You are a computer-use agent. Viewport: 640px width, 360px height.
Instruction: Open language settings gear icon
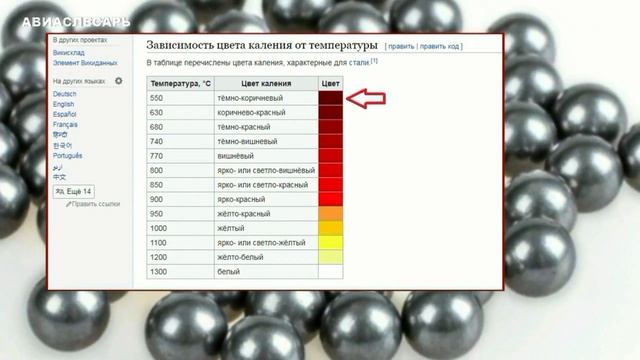point(118,81)
